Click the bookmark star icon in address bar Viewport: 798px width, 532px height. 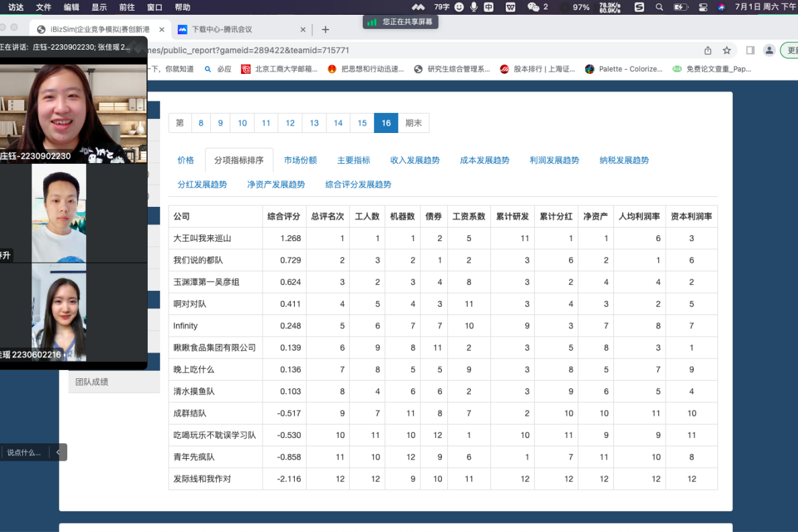click(727, 50)
